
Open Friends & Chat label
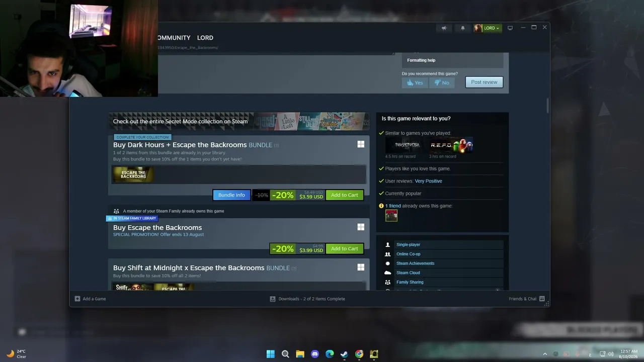tap(523, 299)
